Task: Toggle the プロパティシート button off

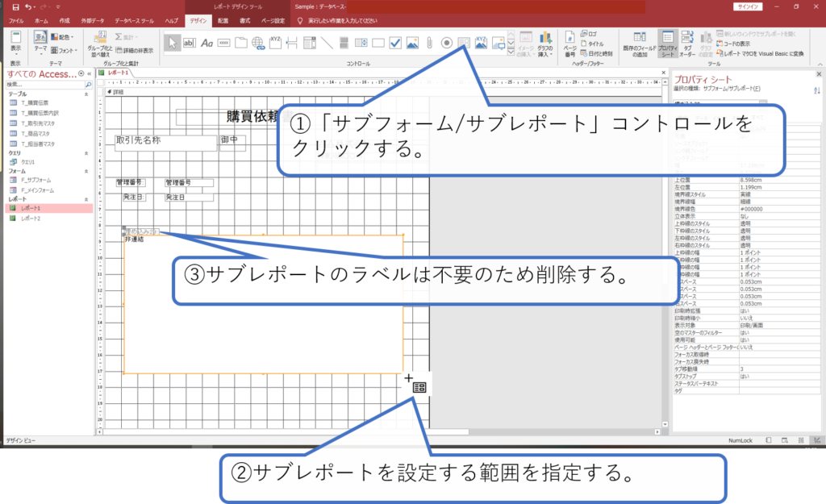Action: pyautogui.click(x=666, y=44)
